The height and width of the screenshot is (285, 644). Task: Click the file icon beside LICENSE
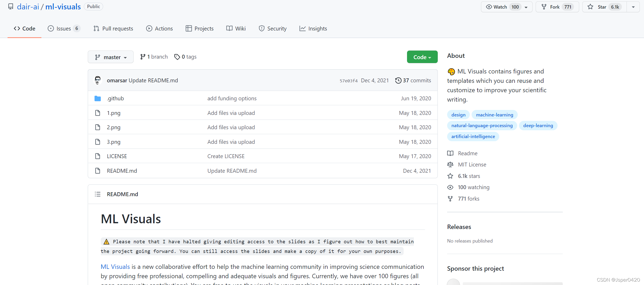pyautogui.click(x=98, y=156)
